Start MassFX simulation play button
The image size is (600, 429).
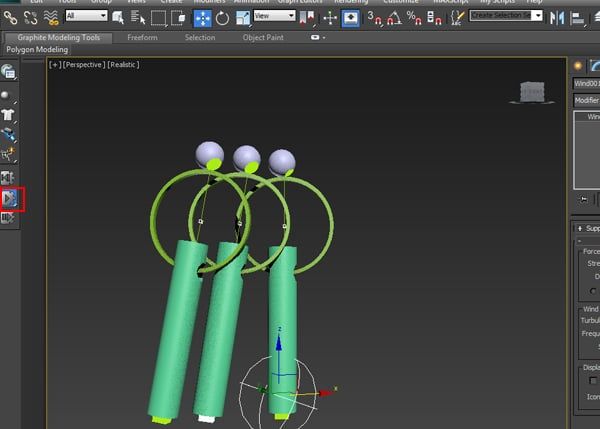click(10, 199)
